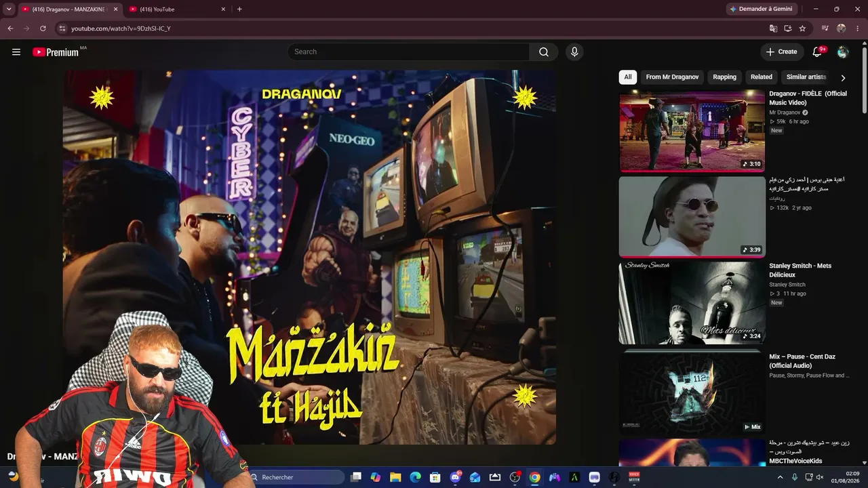Open the thumbnail of man with sunglasses
The width and height of the screenshot is (868, 488).
click(692, 217)
